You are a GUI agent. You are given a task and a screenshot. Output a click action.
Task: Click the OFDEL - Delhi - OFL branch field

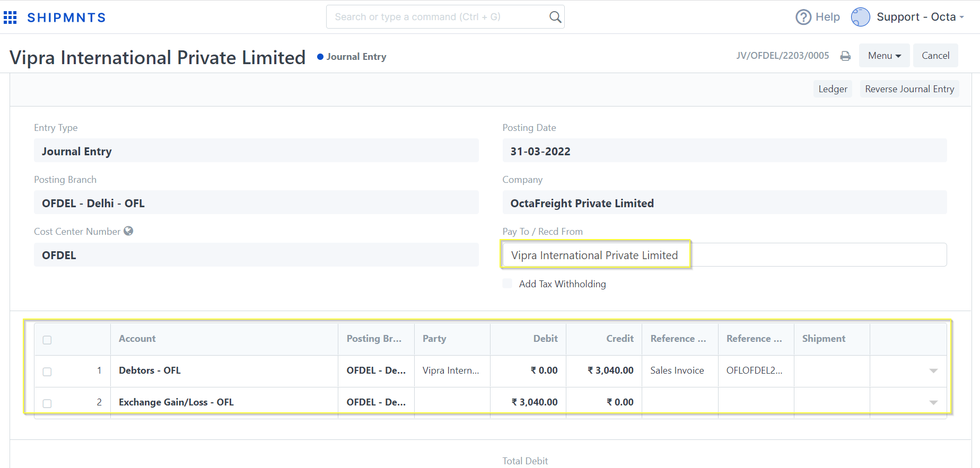(x=256, y=202)
